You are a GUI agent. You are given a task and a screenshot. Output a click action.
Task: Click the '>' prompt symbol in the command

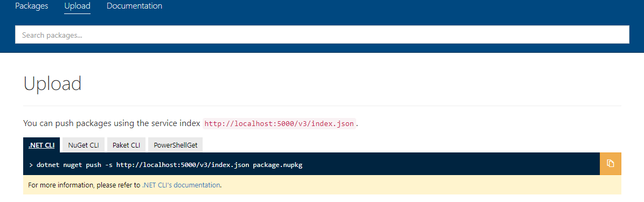tap(31, 165)
